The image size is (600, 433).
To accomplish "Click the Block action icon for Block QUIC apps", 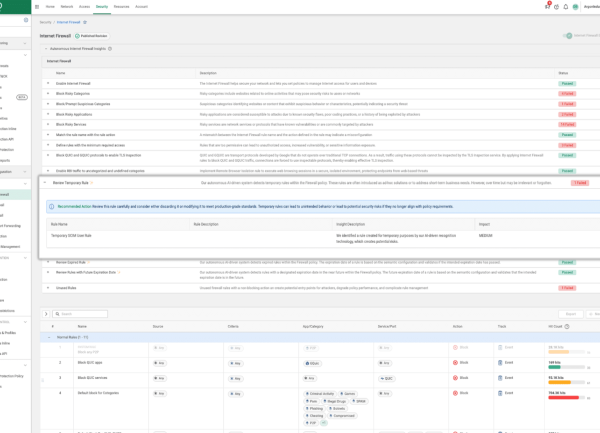I will coord(455,362).
